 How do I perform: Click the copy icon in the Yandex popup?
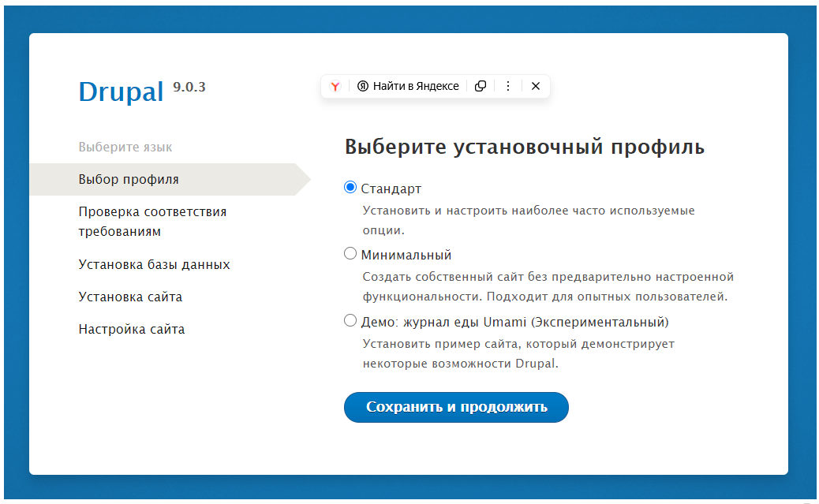click(481, 86)
